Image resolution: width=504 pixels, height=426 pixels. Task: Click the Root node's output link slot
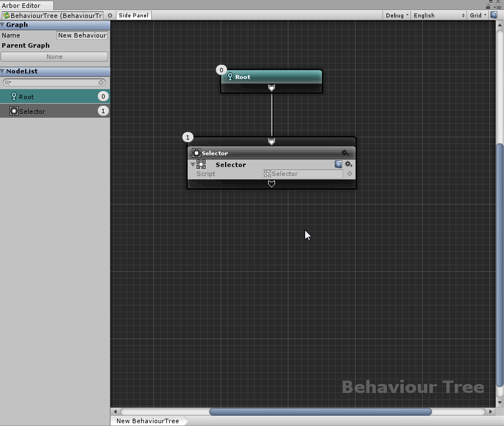pyautogui.click(x=272, y=88)
